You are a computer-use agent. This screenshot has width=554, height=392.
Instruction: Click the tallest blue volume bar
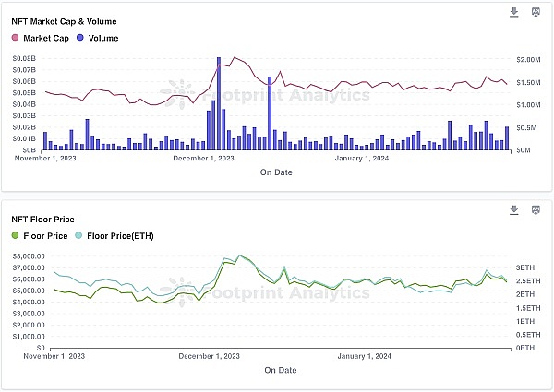[219, 101]
